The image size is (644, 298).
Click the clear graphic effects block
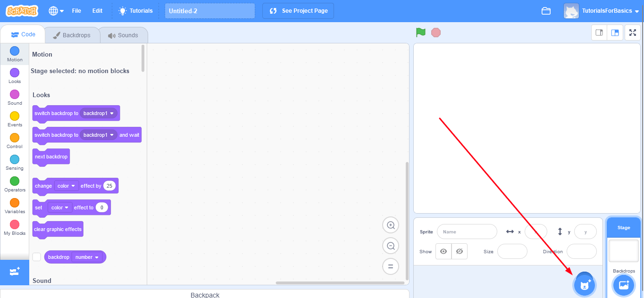pyautogui.click(x=58, y=230)
